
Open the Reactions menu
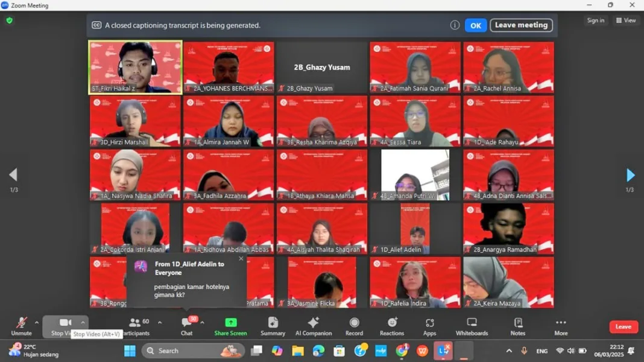(392, 326)
